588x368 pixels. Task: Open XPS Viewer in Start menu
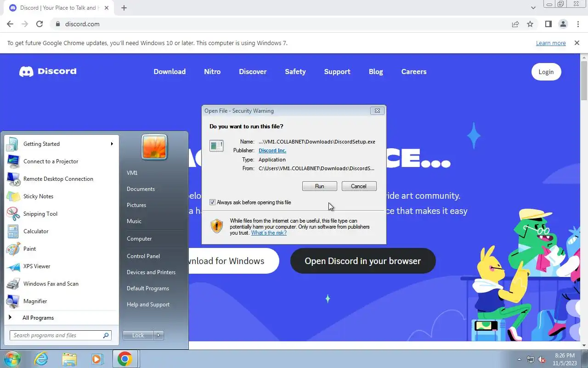[61, 266]
